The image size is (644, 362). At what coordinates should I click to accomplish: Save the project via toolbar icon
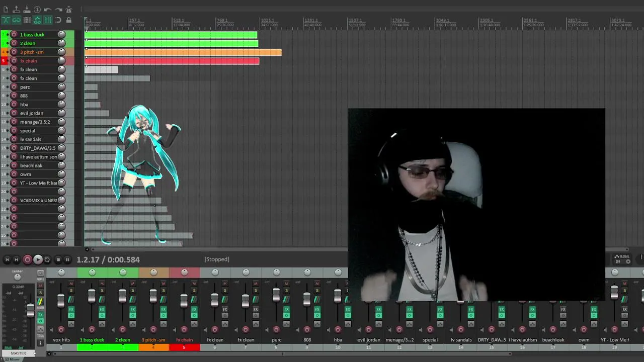[x=27, y=10]
